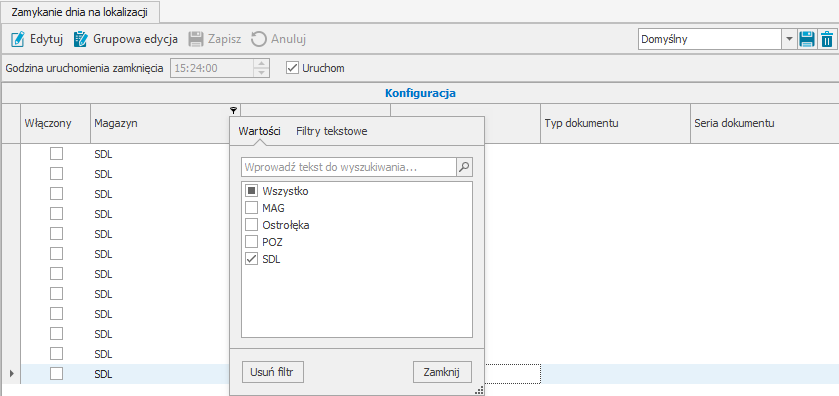
Task: Click the Typ dokumentu column header
Action: click(615, 124)
